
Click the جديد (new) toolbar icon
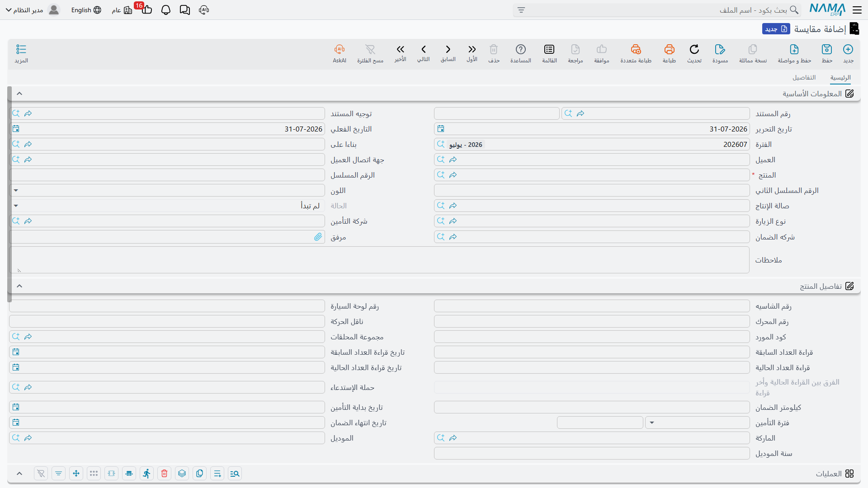848,53
